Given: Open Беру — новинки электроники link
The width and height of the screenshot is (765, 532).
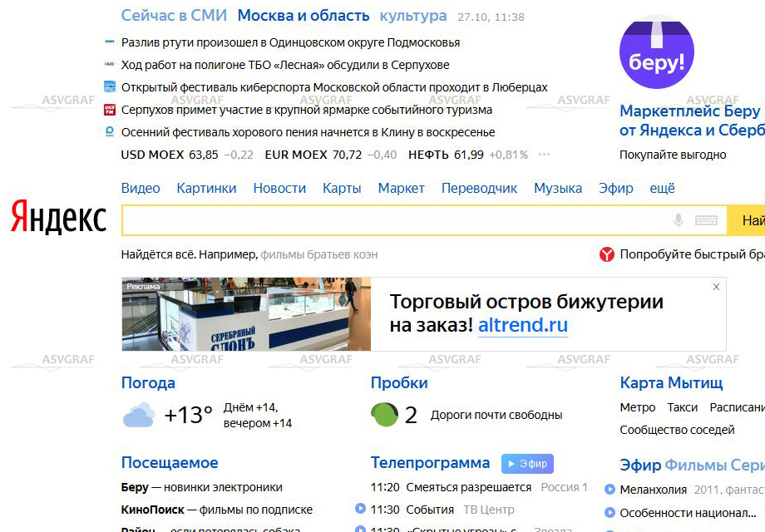Looking at the screenshot, I should [x=201, y=487].
